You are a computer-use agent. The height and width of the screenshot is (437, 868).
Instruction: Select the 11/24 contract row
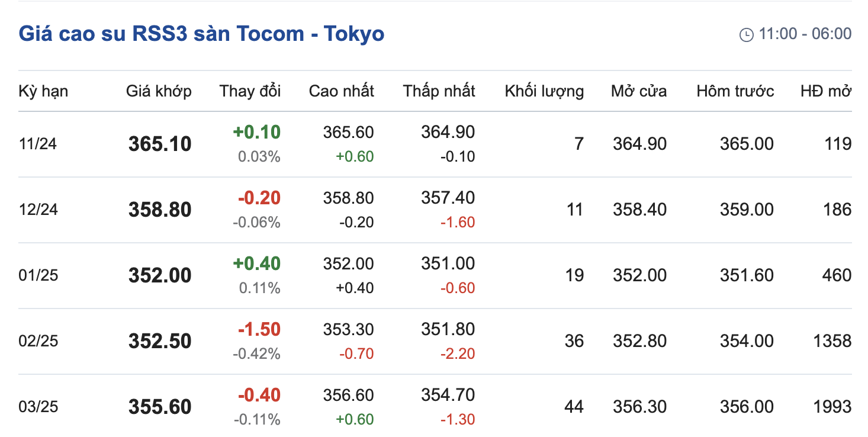(435, 144)
